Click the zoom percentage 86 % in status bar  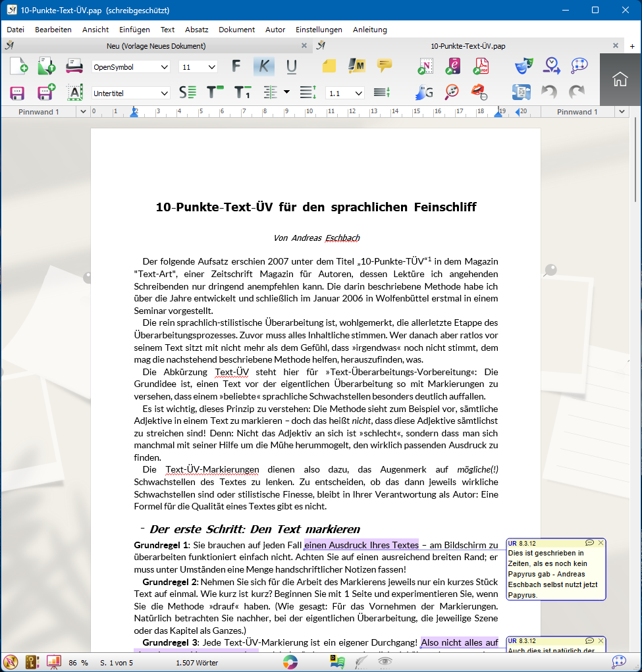coord(78,663)
